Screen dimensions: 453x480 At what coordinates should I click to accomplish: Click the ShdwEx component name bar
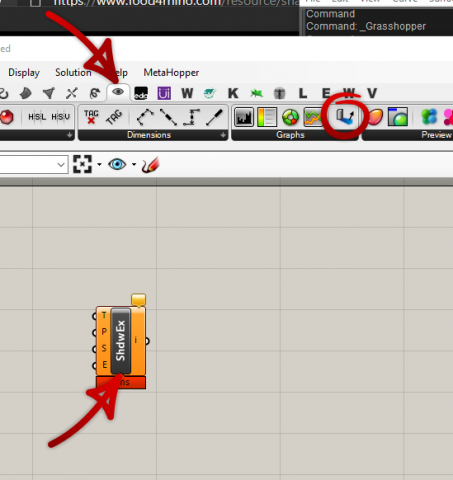click(x=120, y=341)
